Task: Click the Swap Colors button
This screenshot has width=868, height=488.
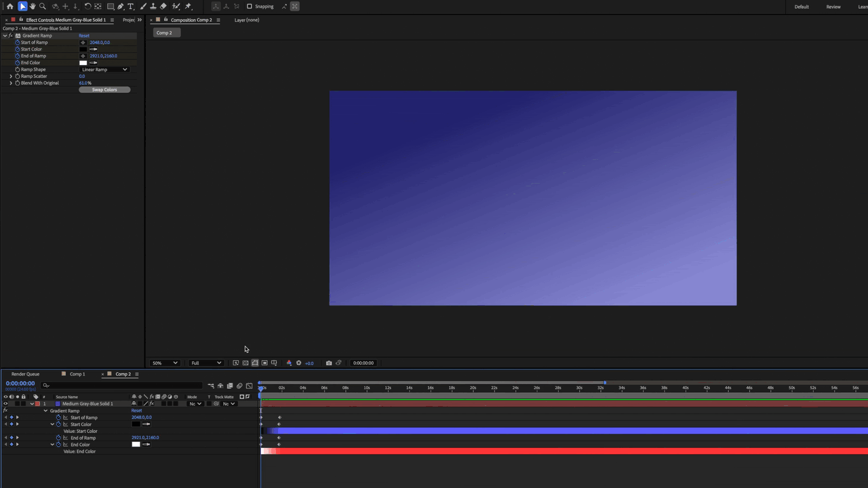Action: (104, 89)
